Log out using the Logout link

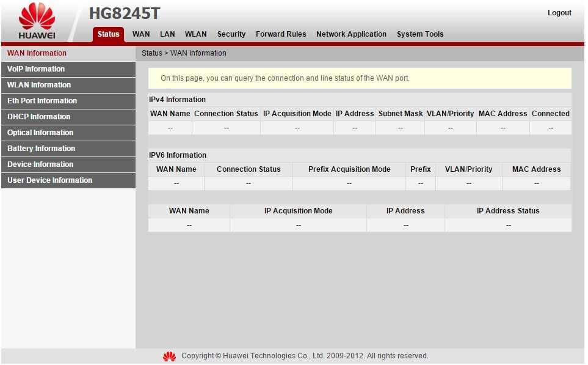(x=559, y=13)
